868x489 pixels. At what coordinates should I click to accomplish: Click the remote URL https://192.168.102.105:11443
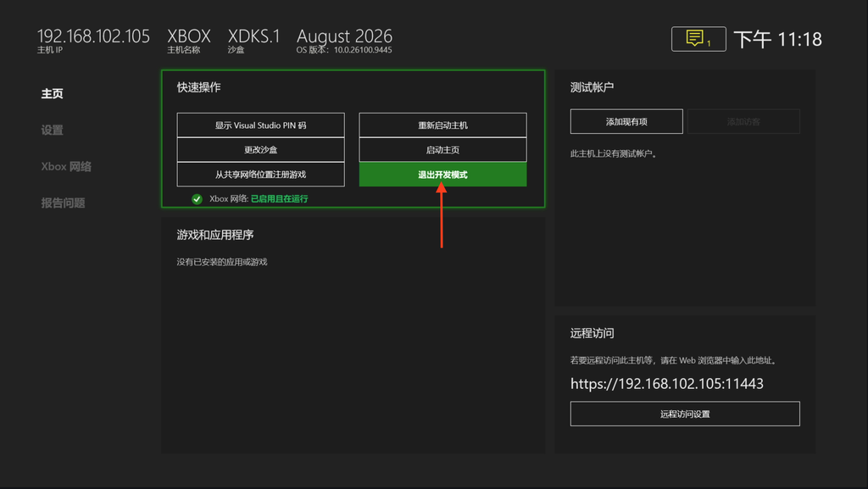[x=666, y=383]
